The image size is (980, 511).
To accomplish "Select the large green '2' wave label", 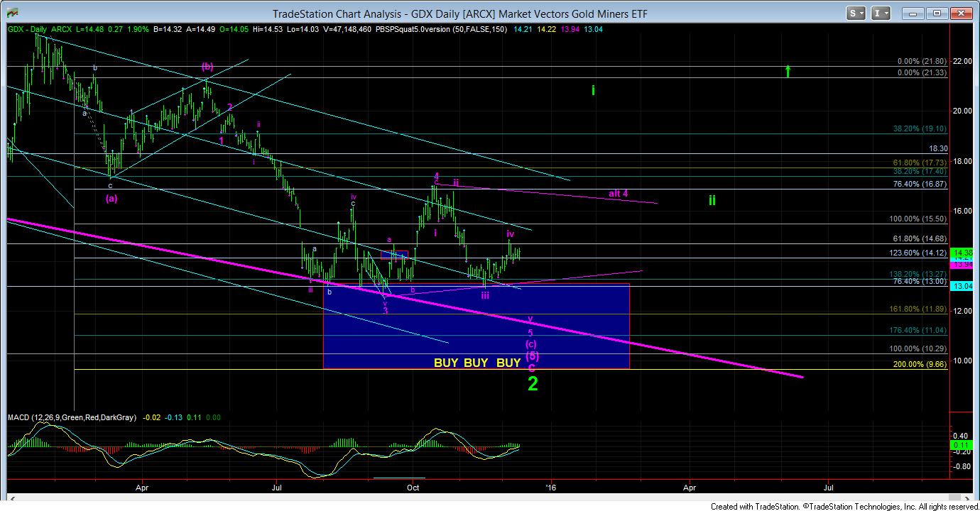I will pos(533,383).
